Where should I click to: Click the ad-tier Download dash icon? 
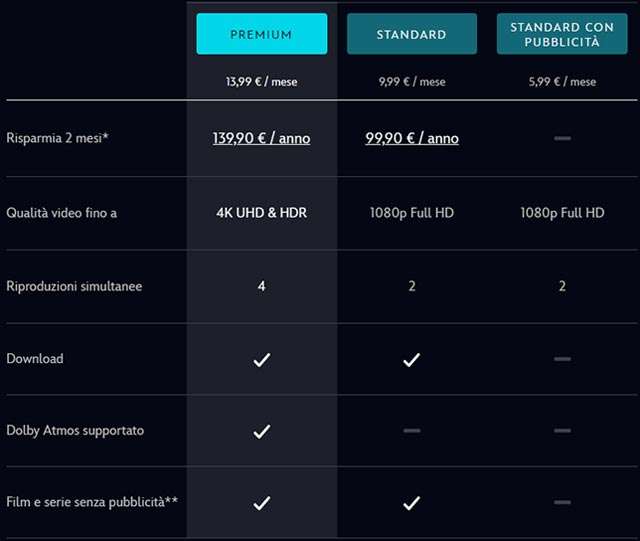(562, 359)
